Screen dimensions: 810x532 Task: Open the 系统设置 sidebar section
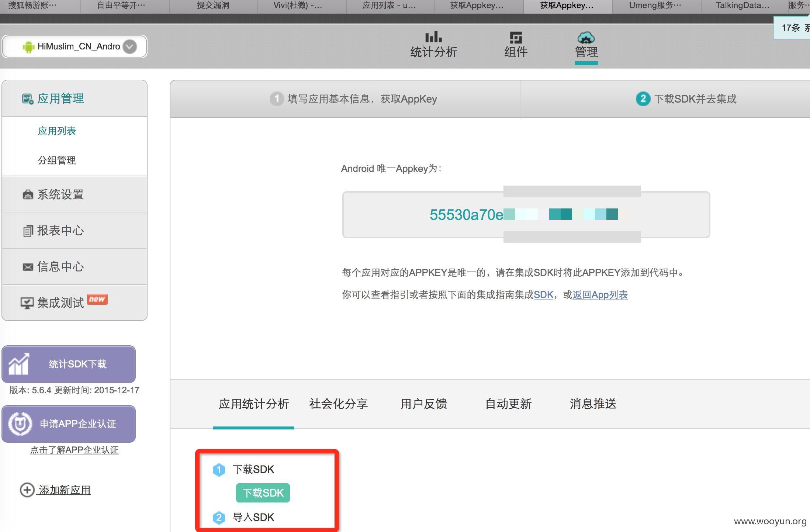pos(75,194)
